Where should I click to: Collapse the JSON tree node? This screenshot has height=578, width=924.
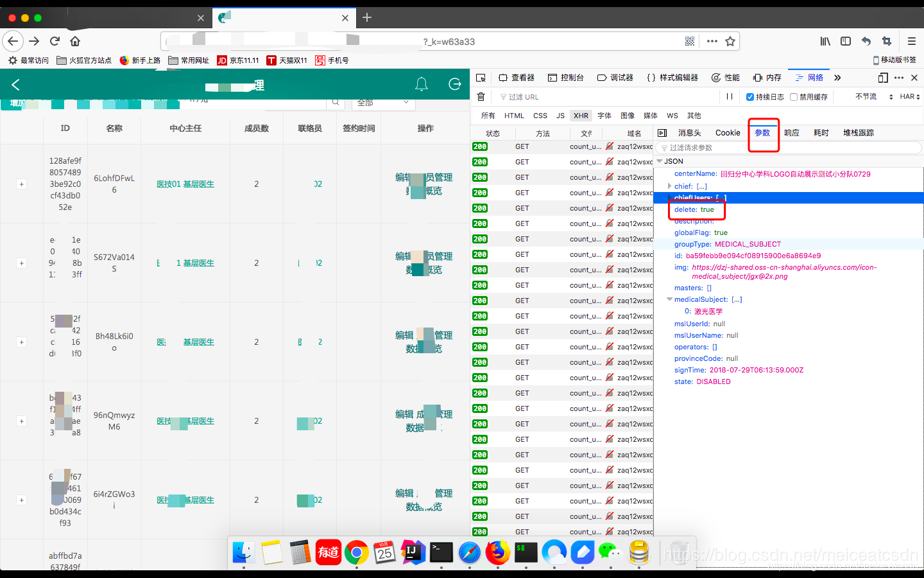click(x=660, y=161)
